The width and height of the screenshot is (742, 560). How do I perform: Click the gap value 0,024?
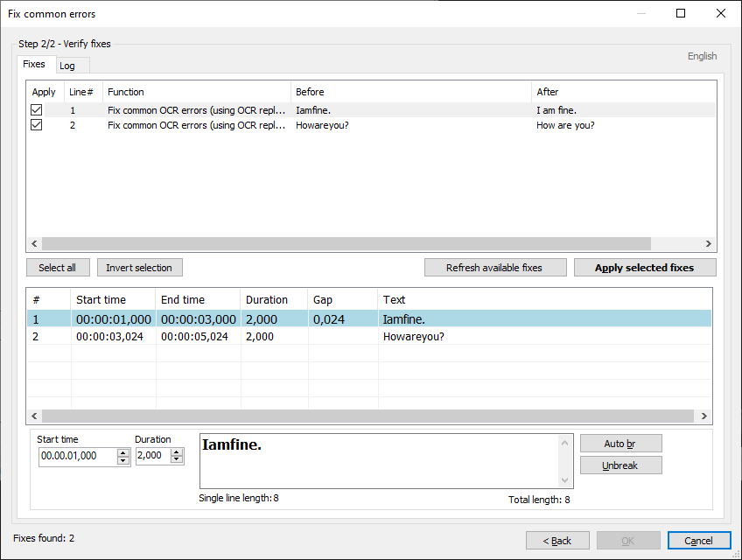click(x=328, y=319)
